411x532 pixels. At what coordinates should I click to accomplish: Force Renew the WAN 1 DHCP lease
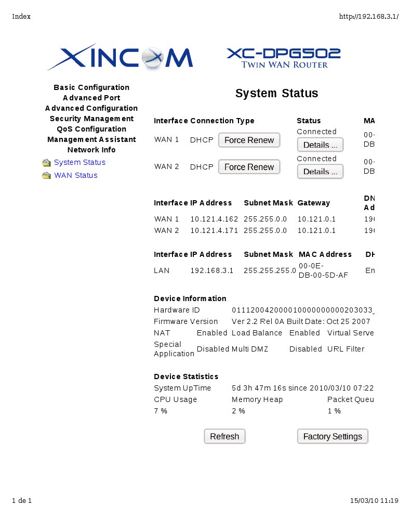point(249,140)
